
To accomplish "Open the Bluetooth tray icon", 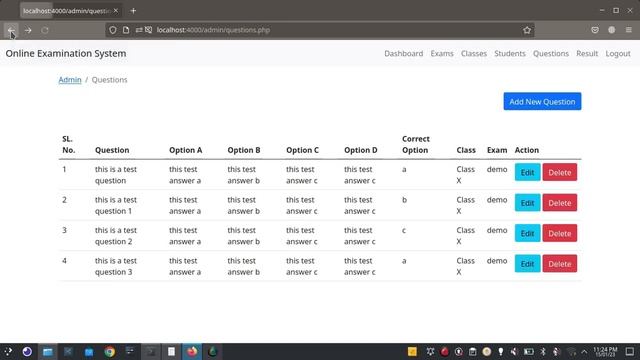I will [543, 351].
